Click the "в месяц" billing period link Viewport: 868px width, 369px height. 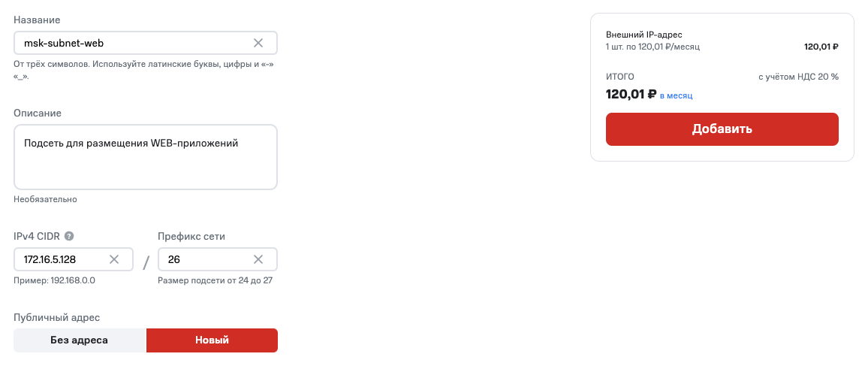click(676, 95)
